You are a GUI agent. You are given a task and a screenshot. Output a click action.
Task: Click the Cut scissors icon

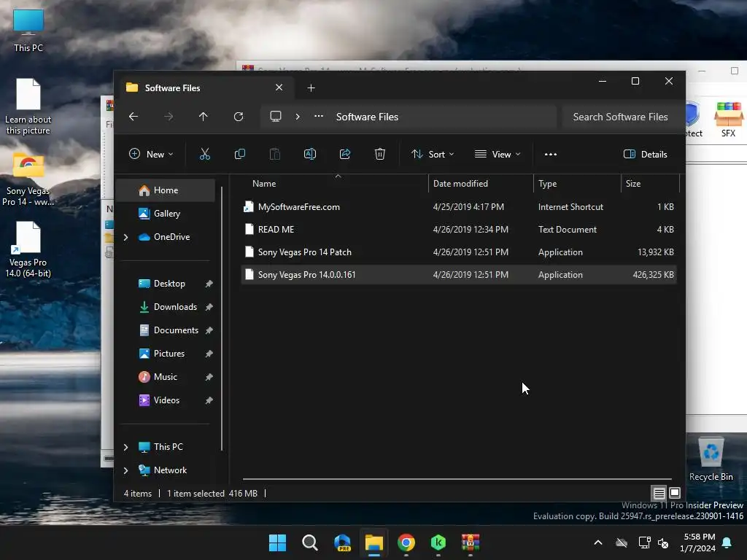pyautogui.click(x=204, y=154)
